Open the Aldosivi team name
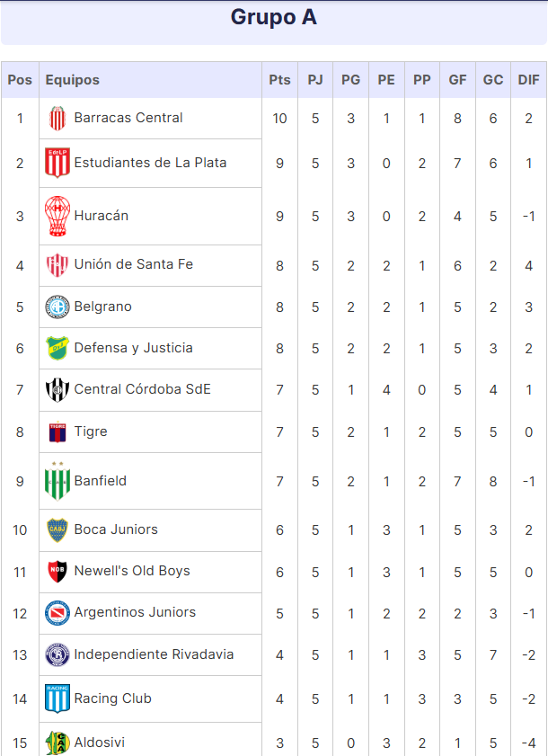 100,743
